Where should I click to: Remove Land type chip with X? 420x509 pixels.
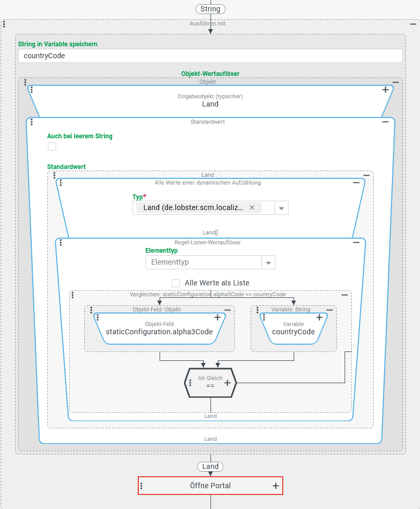(252, 207)
